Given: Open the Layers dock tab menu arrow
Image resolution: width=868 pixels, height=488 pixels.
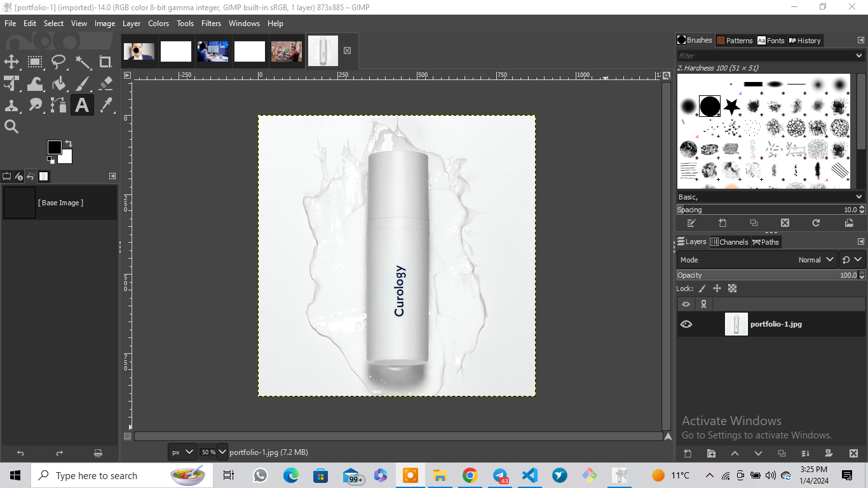Looking at the screenshot, I should [x=860, y=241].
